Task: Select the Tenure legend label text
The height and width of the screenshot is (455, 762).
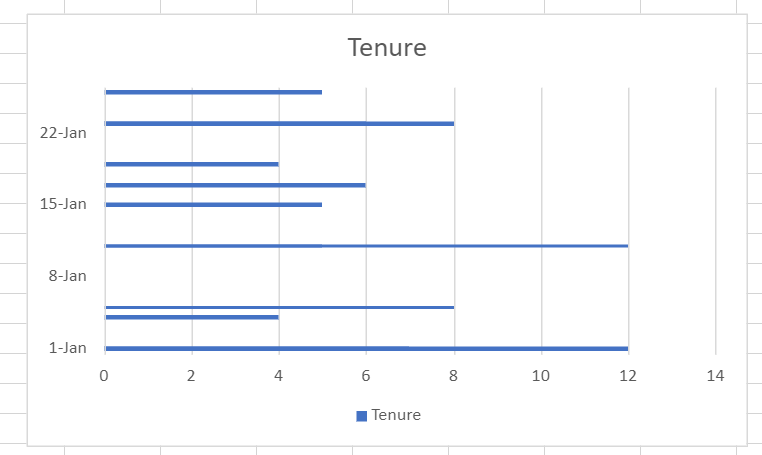Action: (x=396, y=415)
